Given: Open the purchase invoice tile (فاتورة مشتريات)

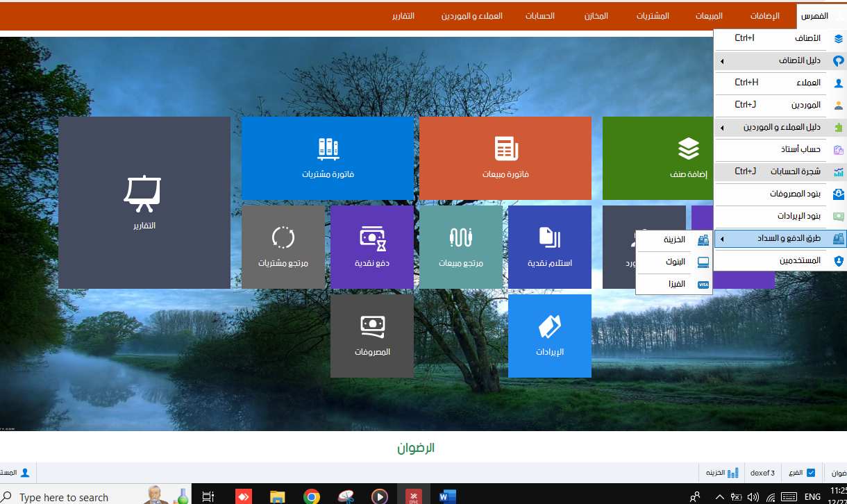Looking at the screenshot, I should pos(327,158).
